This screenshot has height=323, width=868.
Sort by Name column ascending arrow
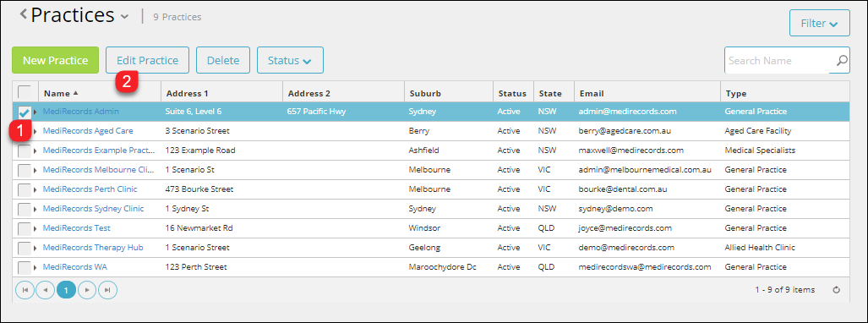tap(76, 93)
